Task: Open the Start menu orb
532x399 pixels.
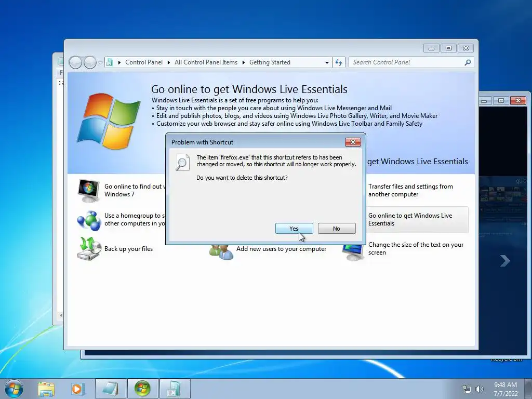Action: point(14,389)
